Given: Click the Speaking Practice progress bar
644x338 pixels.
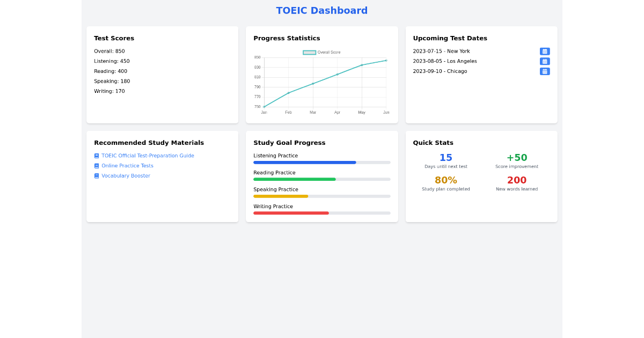Looking at the screenshot, I should 322,196.
